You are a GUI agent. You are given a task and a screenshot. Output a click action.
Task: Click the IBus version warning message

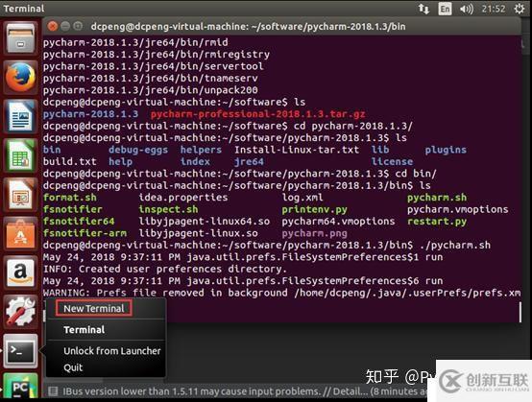coord(245,391)
